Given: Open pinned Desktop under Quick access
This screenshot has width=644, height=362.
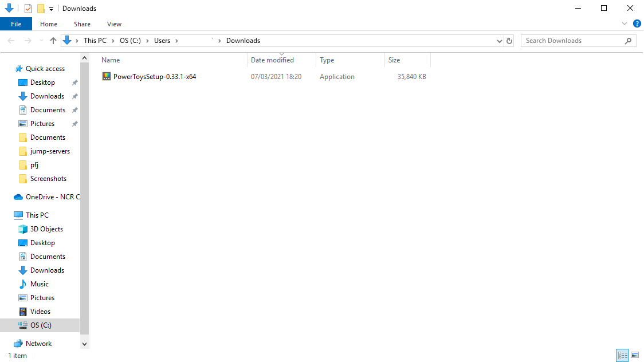Looking at the screenshot, I should coord(42,82).
